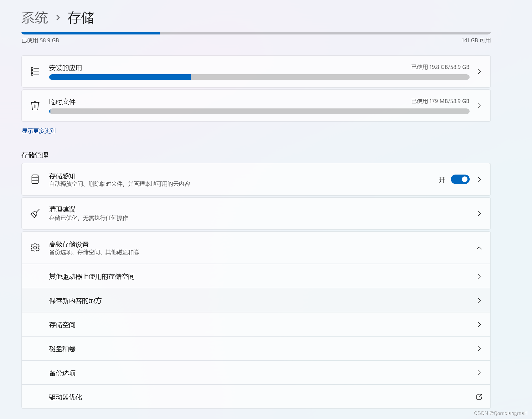Click the cleanup recommendations broom icon
The image size is (532, 419).
35,213
